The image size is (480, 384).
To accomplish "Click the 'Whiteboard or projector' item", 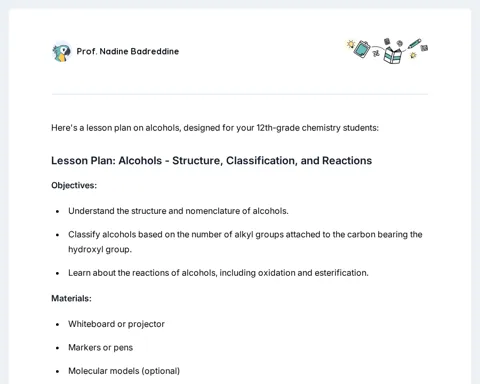I will [116, 324].
